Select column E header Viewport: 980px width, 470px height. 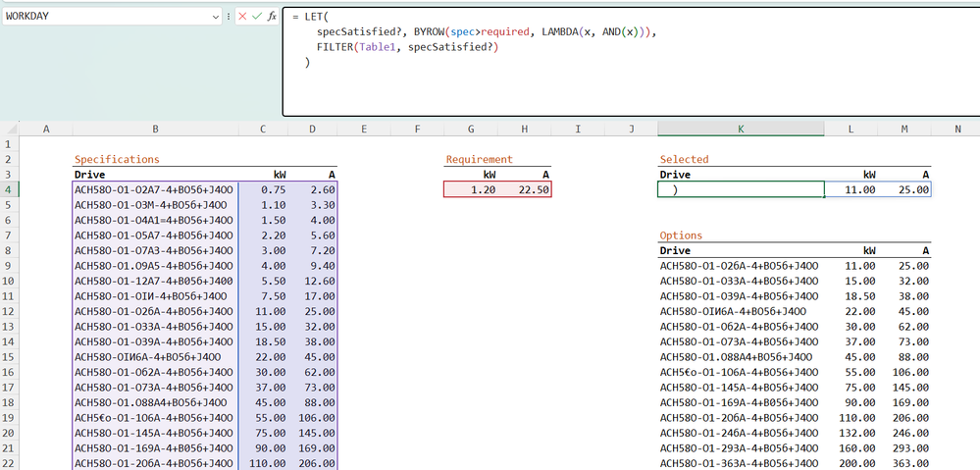pyautogui.click(x=364, y=130)
